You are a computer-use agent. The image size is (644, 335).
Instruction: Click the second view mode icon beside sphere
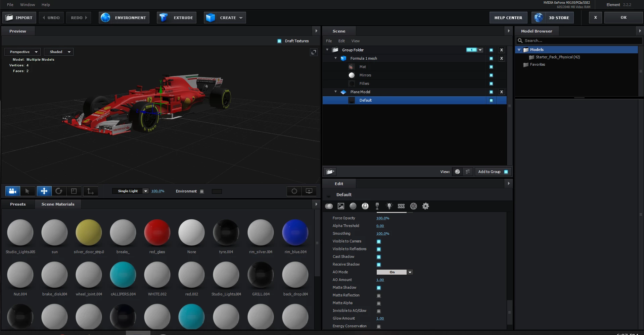pos(468,172)
